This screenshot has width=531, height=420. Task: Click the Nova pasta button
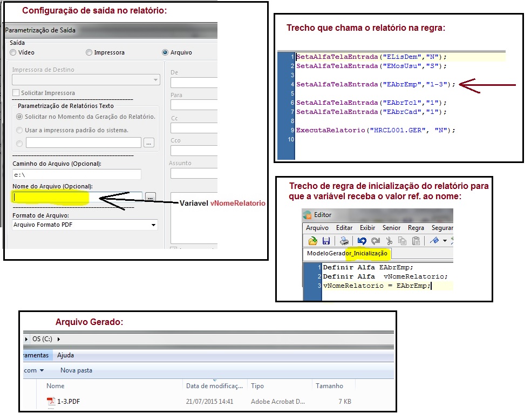tap(76, 370)
